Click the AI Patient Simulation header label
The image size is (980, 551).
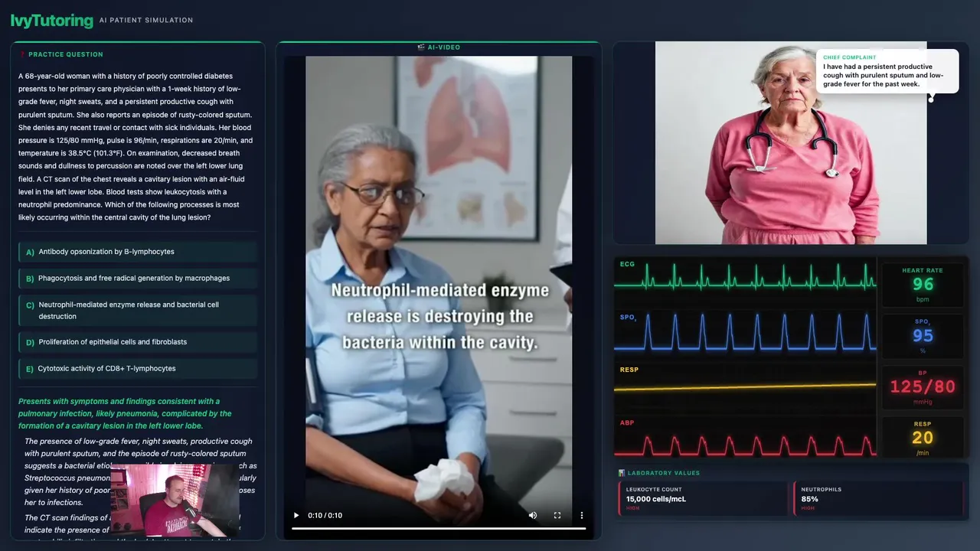pyautogui.click(x=146, y=21)
